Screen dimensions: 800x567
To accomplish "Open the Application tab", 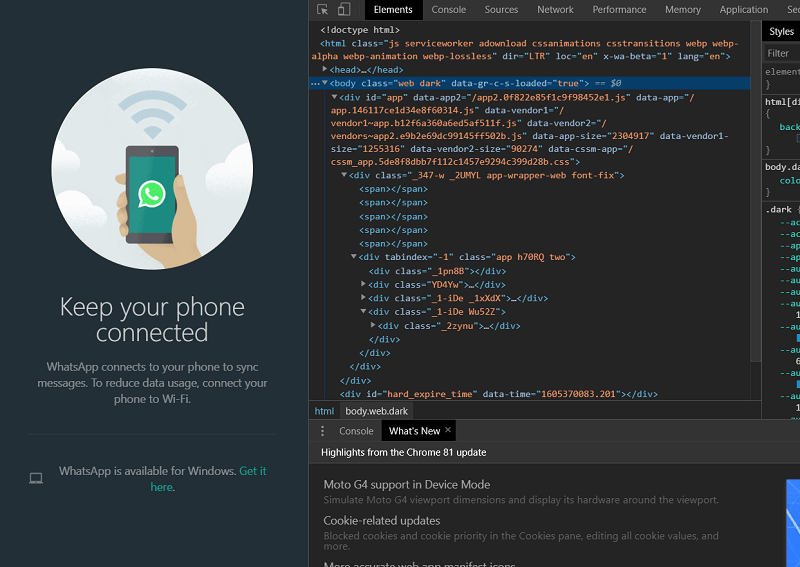I will point(743,10).
